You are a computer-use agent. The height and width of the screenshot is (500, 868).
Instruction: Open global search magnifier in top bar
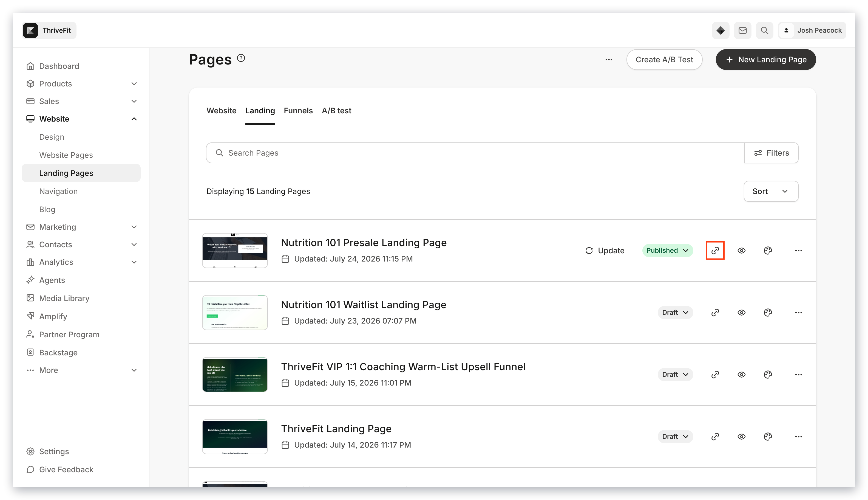[764, 30]
